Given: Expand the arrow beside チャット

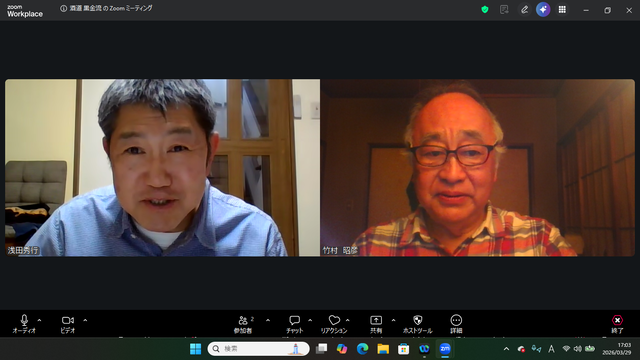Looking at the screenshot, I should [310, 320].
